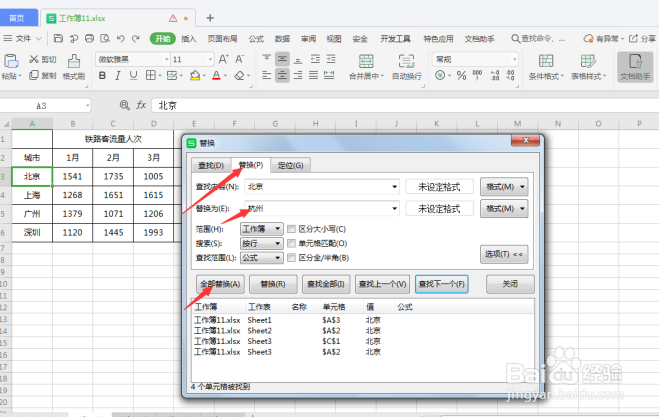Open the Formulas (公式) ribbon tab

(256, 39)
